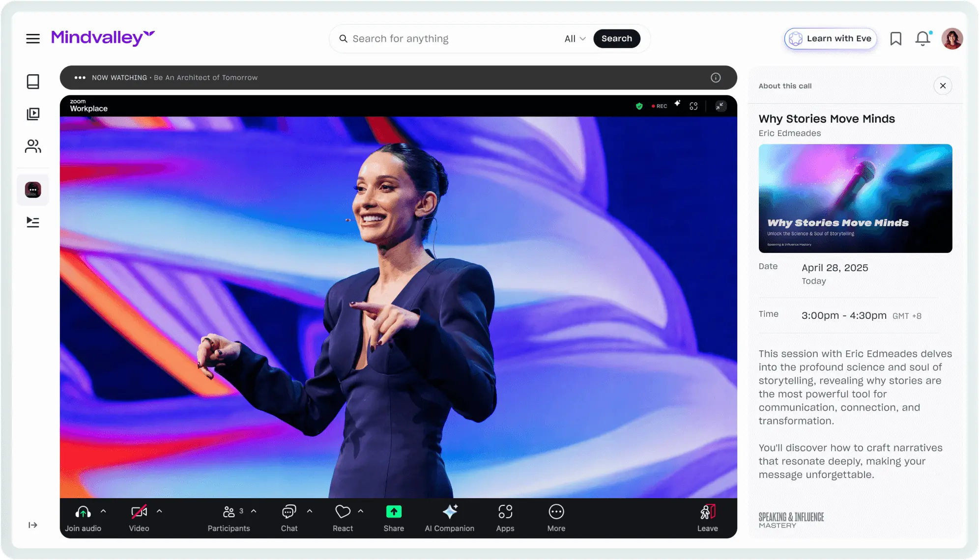Open notifications bell
Image resolution: width=979 pixels, height=560 pixels.
(922, 38)
